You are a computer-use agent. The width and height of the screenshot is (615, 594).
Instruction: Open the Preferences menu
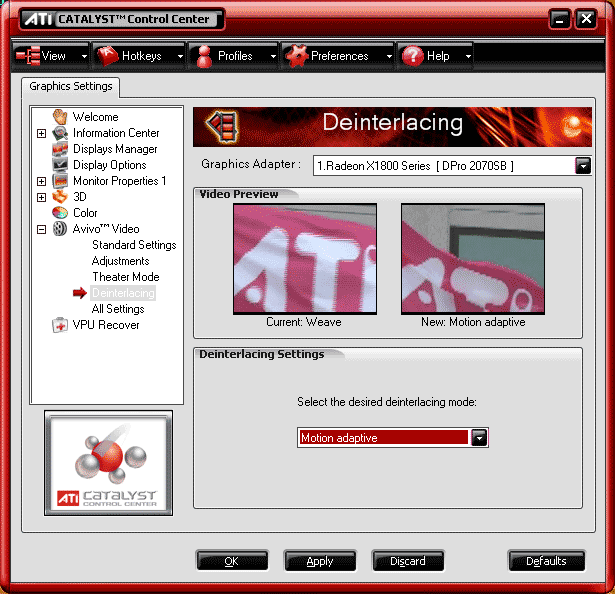338,56
